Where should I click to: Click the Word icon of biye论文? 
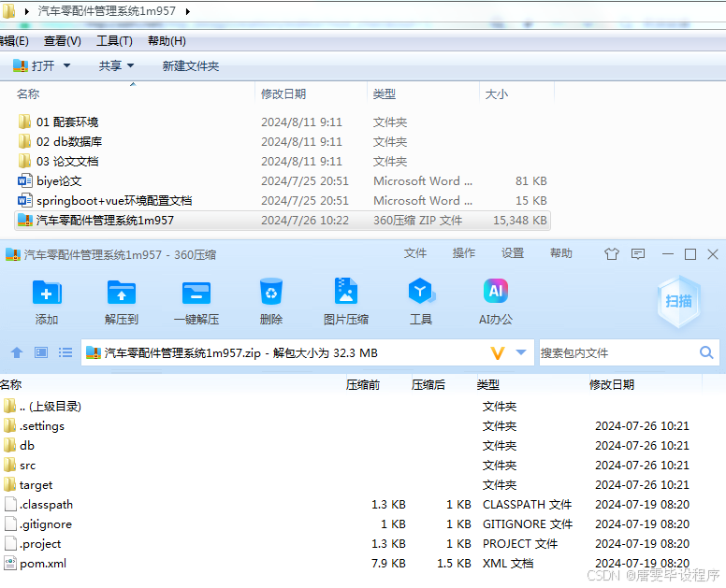pos(24,181)
